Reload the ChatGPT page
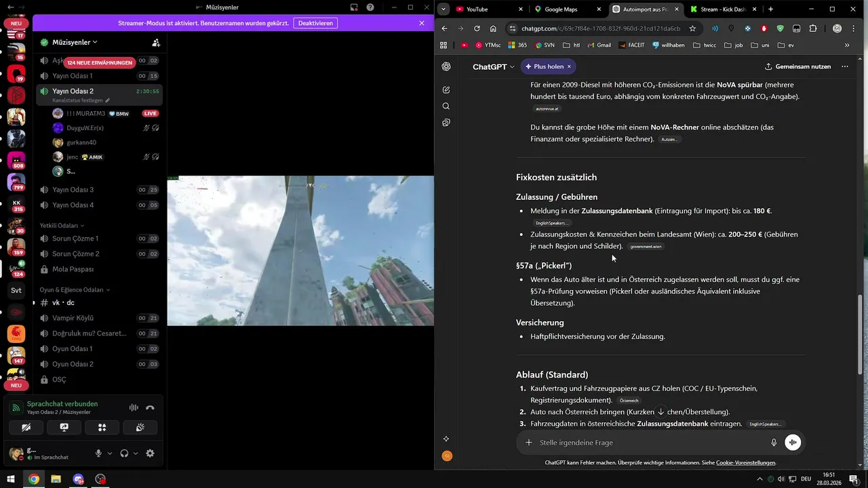Screen dimensions: 868x488 point(477,28)
